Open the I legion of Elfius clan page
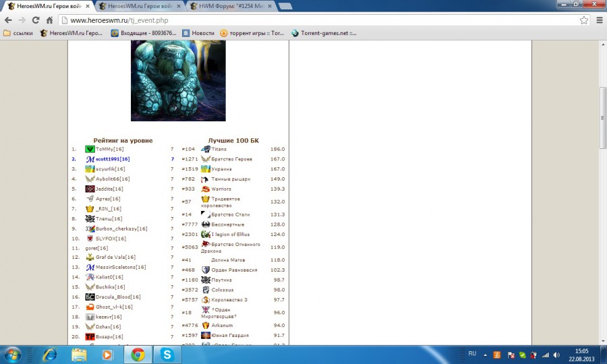Screen dimensions: 607x364 tap(231, 235)
